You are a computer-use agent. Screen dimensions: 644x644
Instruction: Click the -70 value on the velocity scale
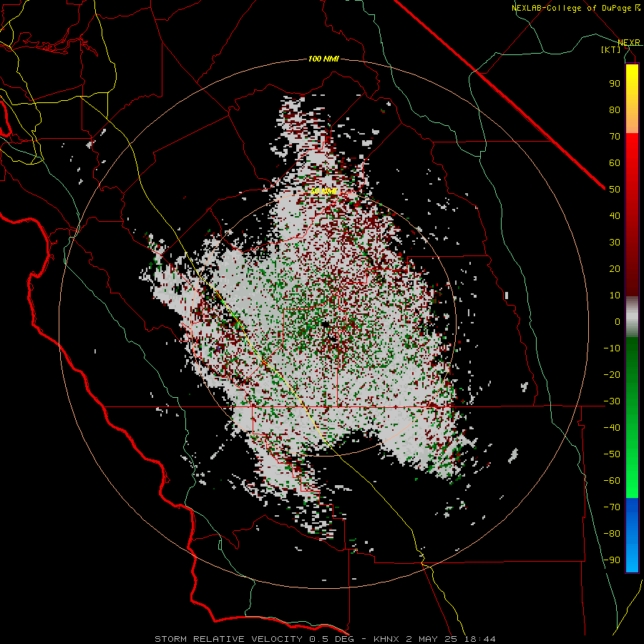612,507
